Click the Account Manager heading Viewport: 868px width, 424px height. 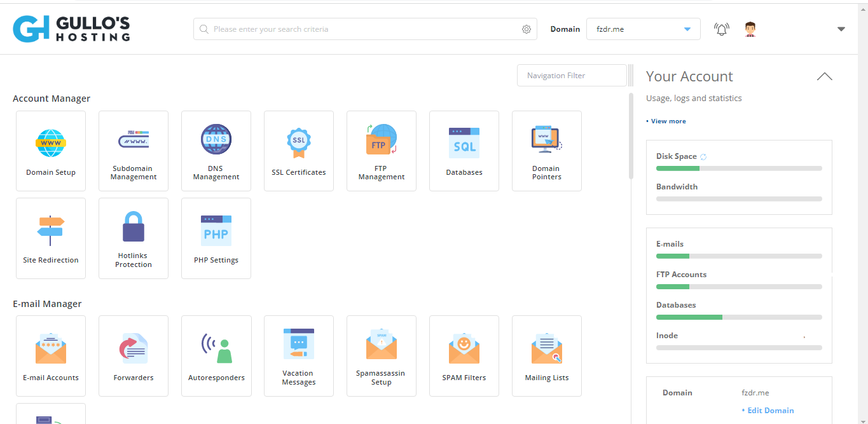[52, 99]
